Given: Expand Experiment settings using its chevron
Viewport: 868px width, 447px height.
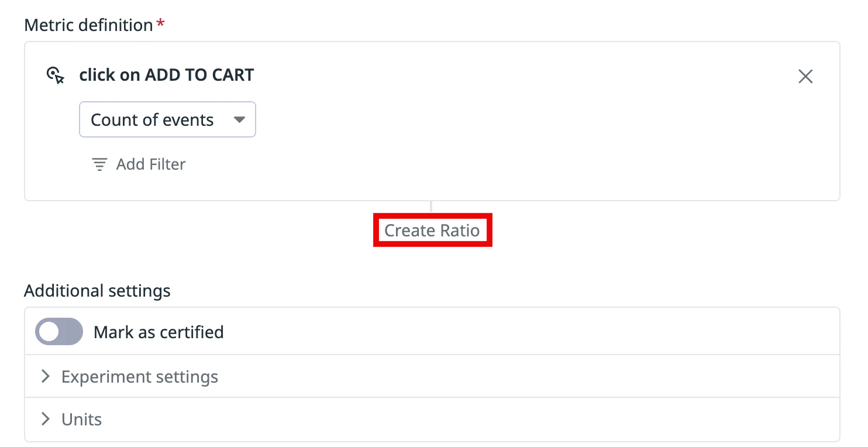Looking at the screenshot, I should click(46, 376).
